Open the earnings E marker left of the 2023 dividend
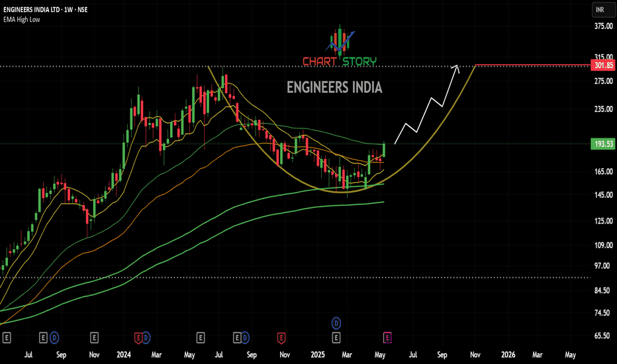The height and width of the screenshot is (364, 617). coord(43,338)
